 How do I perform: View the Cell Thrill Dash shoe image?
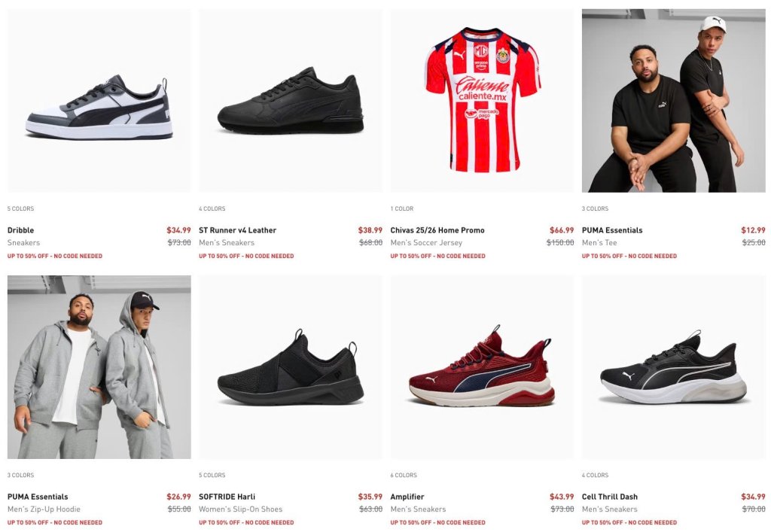pyautogui.click(x=674, y=367)
